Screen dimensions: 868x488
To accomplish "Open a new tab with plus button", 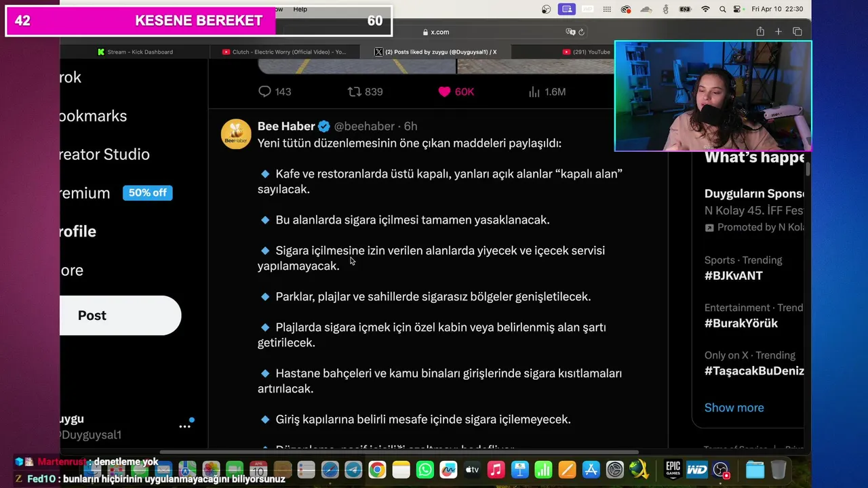I will pos(778,32).
